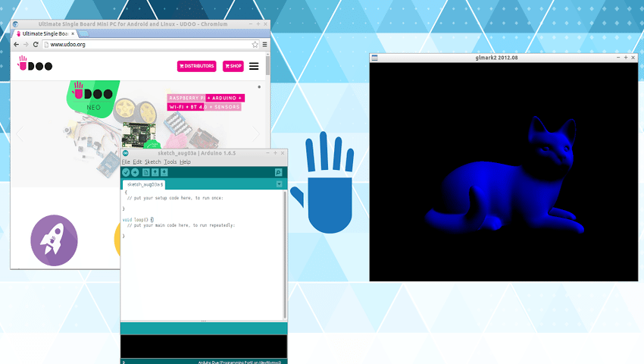This screenshot has height=364, width=644.
Task: Click the Chromium icon in window title bar
Action: [15, 24]
